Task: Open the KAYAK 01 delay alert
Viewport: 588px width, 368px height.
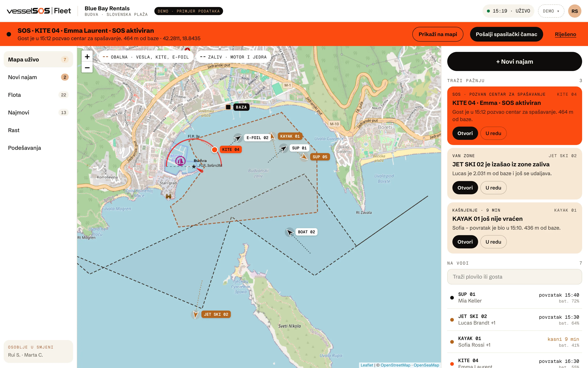Action: (x=465, y=242)
